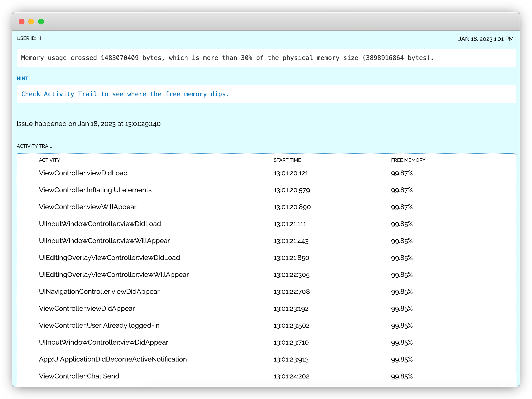
Task: Click the START TIME column header
Action: tap(287, 160)
